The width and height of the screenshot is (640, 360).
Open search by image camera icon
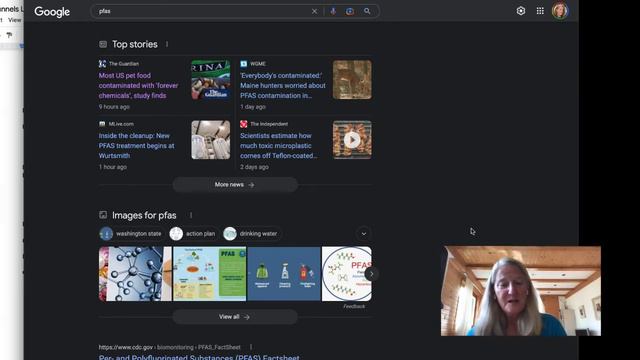pos(350,11)
